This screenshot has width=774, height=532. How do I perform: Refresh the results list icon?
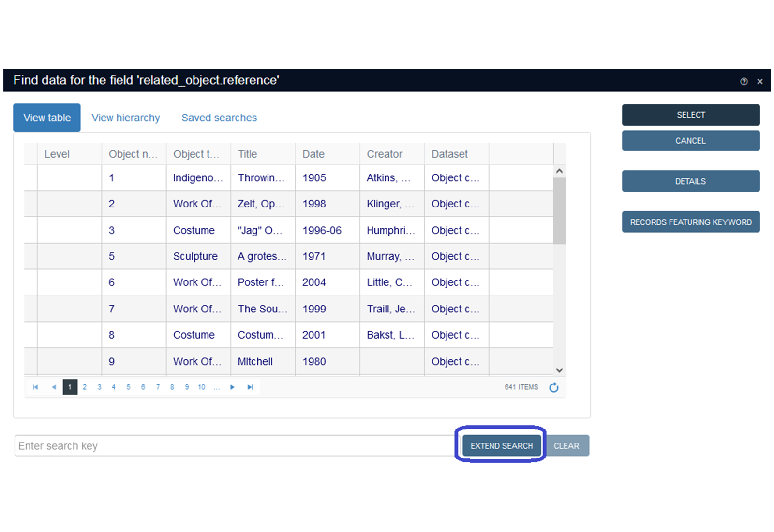click(x=554, y=387)
